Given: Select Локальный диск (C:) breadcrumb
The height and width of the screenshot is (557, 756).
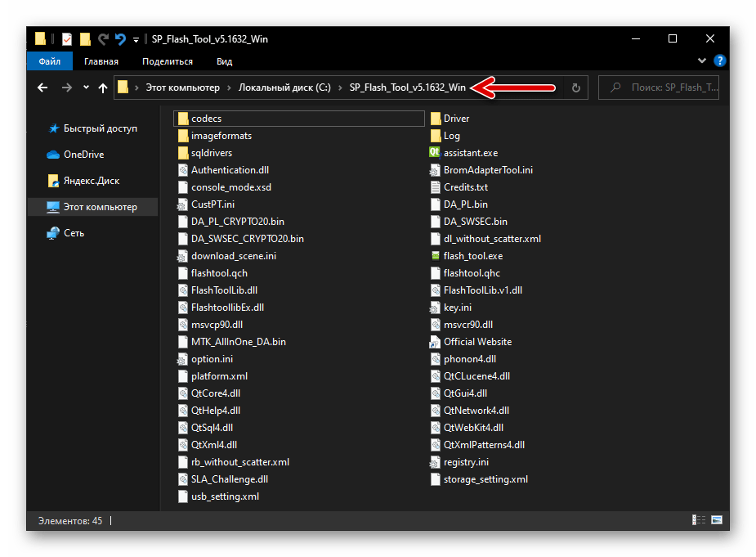Looking at the screenshot, I should tap(284, 88).
